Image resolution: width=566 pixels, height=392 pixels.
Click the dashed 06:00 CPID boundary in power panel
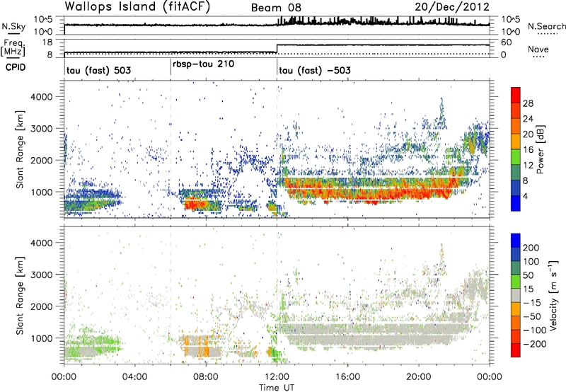point(171,149)
